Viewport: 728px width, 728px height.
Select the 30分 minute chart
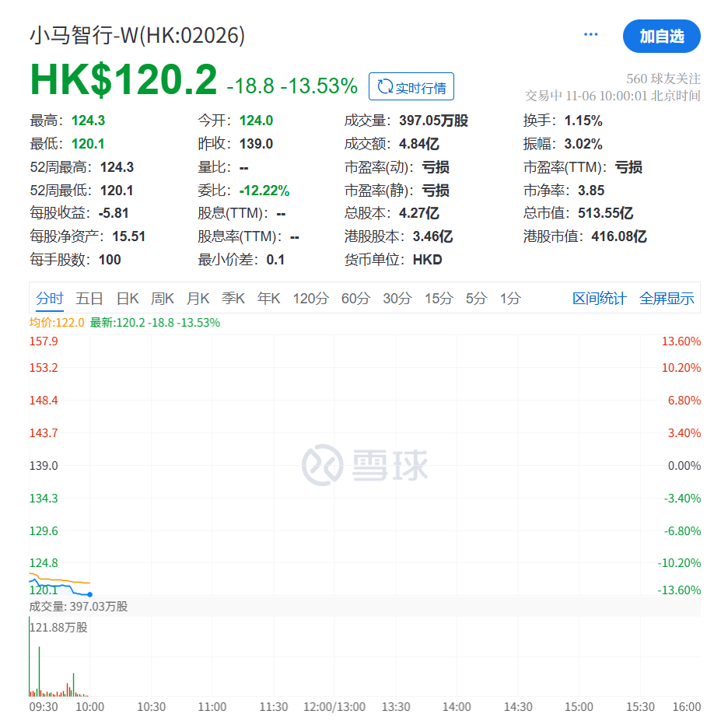pyautogui.click(x=397, y=299)
